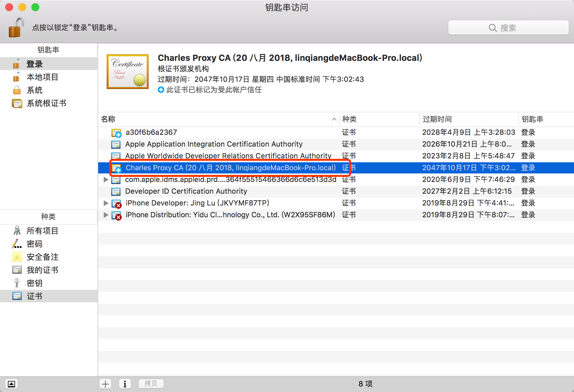Sort by the 钥匙串 column header

point(546,119)
